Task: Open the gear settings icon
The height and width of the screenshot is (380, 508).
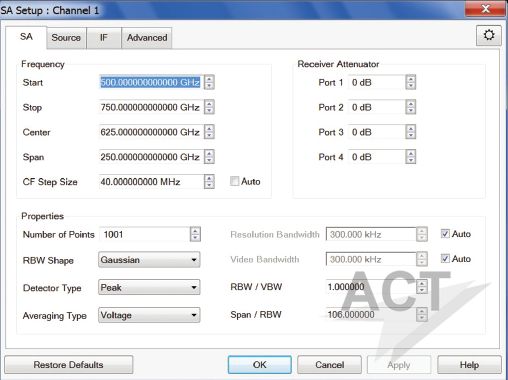Action: coord(488,35)
